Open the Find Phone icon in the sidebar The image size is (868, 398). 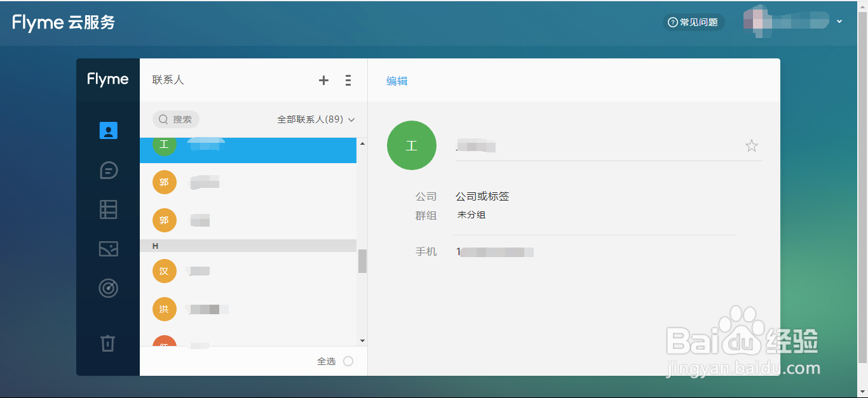click(108, 288)
